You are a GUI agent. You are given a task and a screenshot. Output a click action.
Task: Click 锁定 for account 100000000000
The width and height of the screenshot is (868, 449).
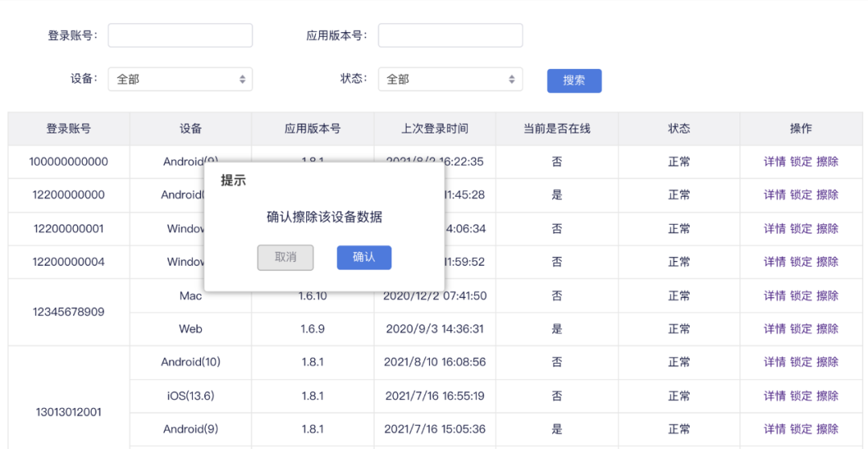(x=800, y=162)
